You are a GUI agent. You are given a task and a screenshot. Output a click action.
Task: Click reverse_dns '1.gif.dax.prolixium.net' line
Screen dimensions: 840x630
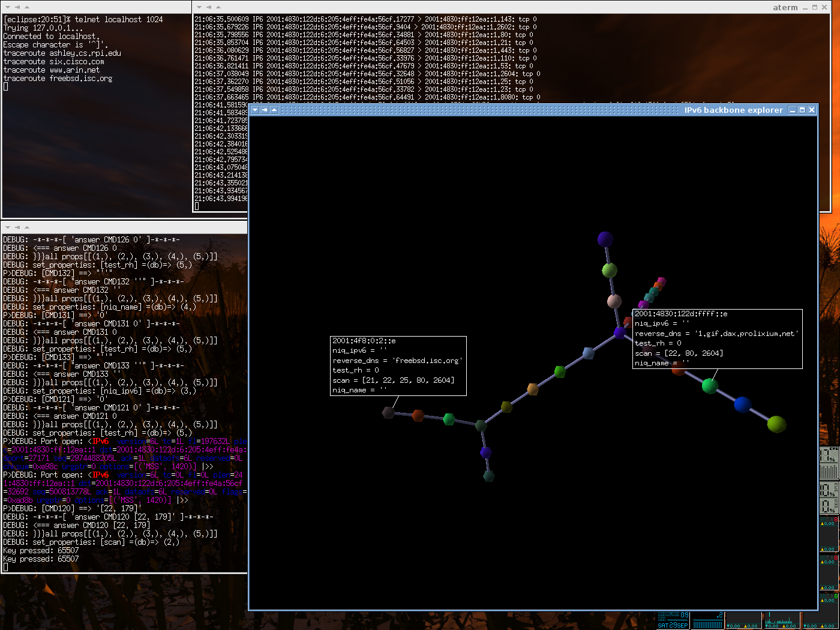tap(717, 334)
